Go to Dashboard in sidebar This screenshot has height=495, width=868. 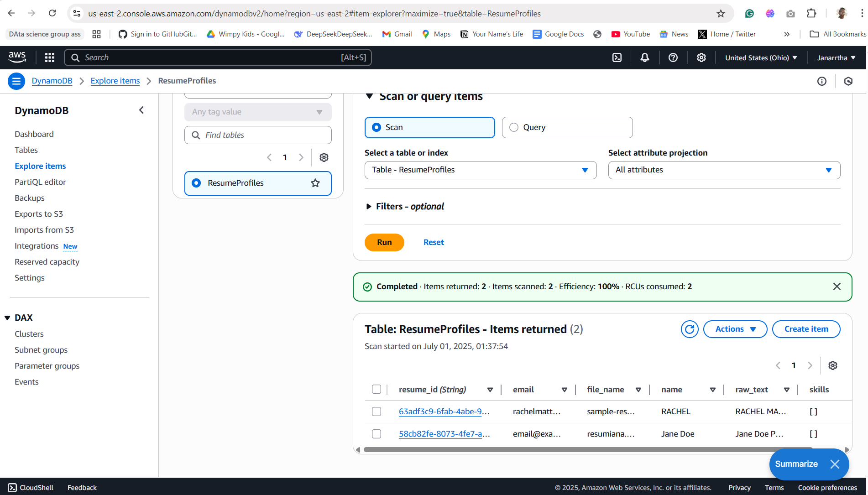34,134
